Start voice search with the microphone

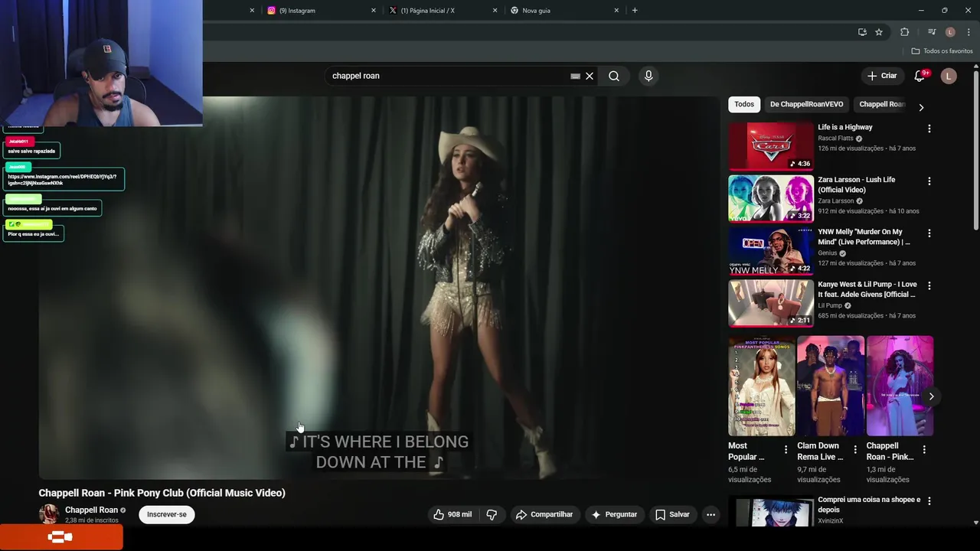coord(648,76)
